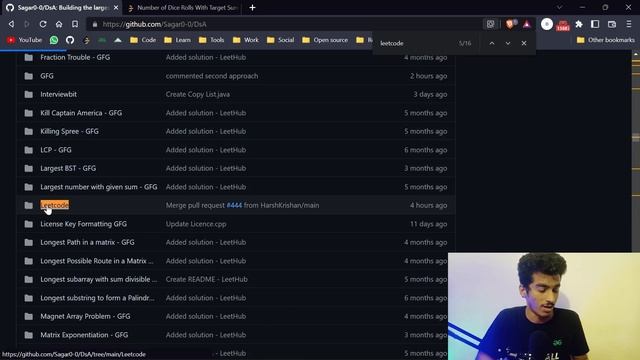Click folder icon beside Interviewbit row
Viewport: 640px width, 360px height.
(x=29, y=94)
